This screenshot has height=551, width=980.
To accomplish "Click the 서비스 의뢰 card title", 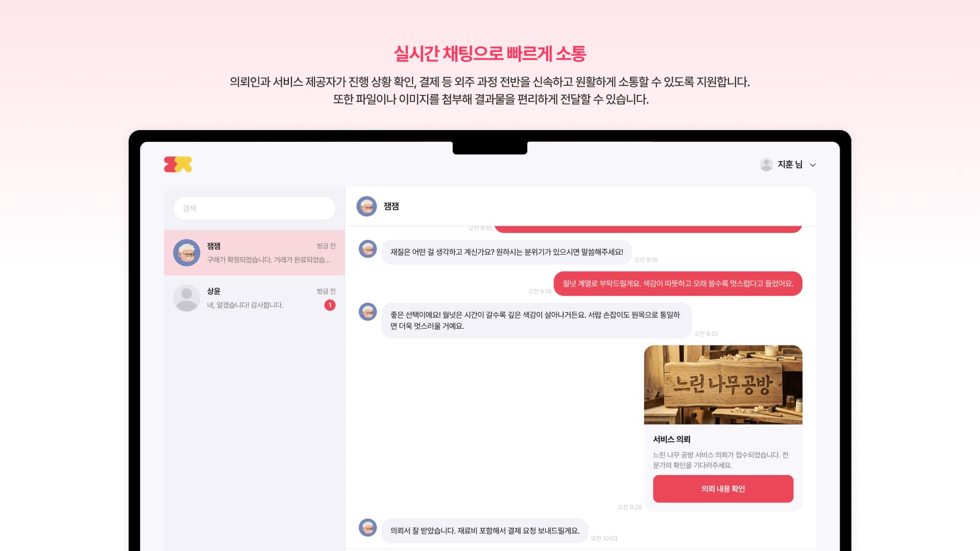I will pyautogui.click(x=672, y=439).
